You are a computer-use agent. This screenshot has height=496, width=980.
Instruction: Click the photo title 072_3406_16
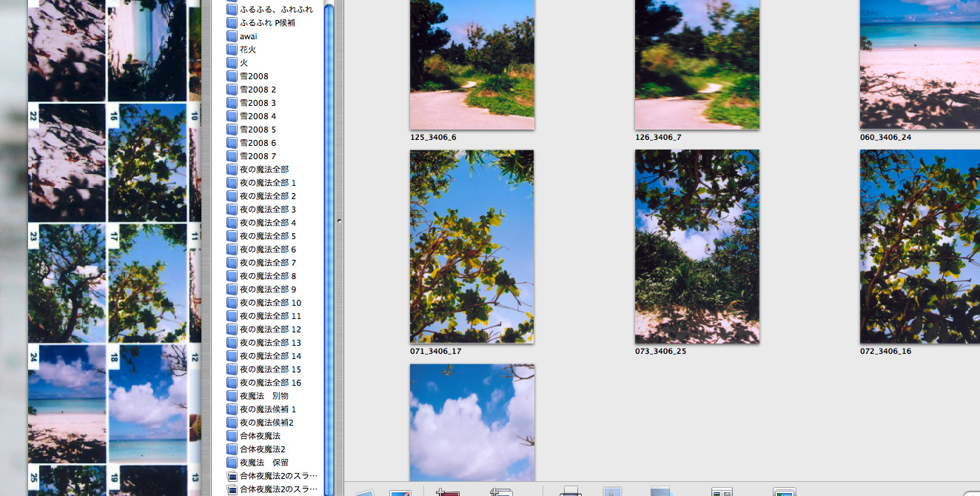[885, 352]
